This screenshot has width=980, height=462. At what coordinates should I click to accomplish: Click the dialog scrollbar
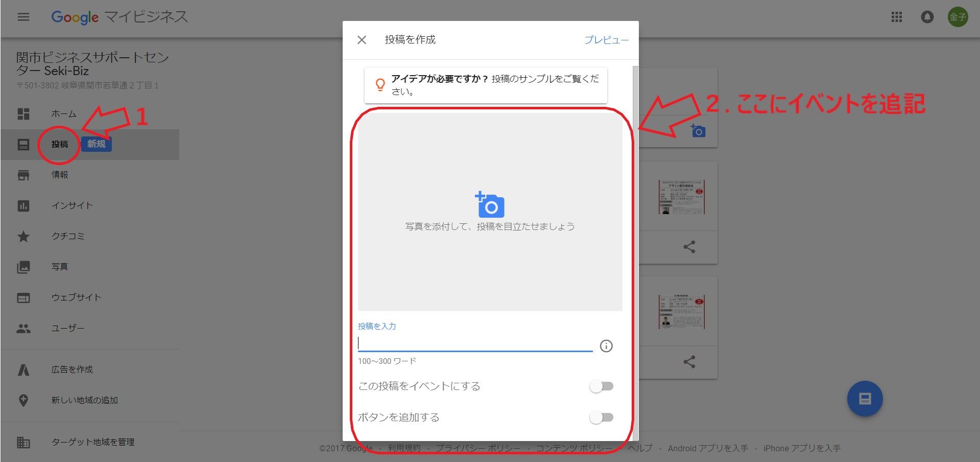click(635, 253)
